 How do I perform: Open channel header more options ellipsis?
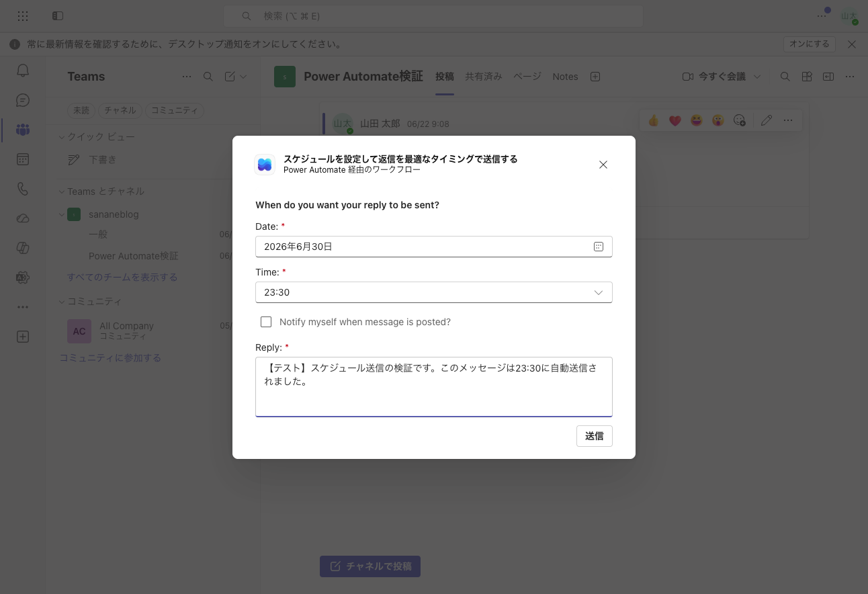pos(850,77)
